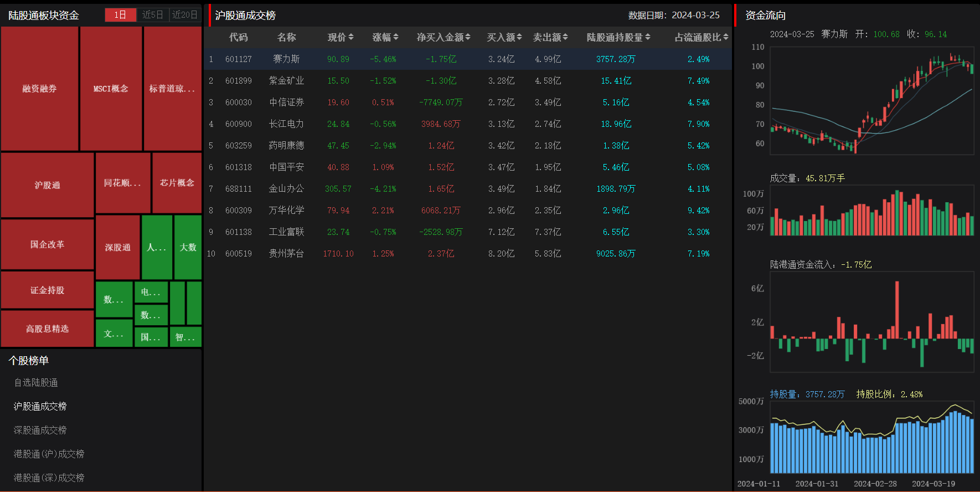This screenshot has width=980, height=492.
Task: Switch to the 近5日 period tab
Action: 153,15
